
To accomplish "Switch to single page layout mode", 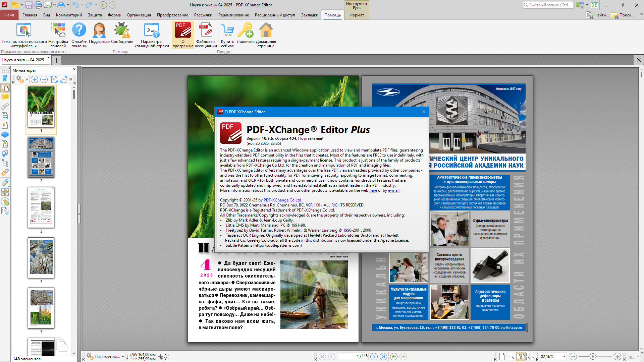I will (x=502, y=357).
